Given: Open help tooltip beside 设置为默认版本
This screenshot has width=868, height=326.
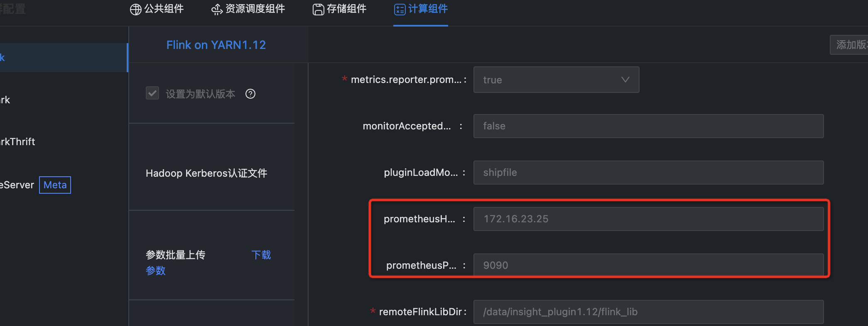Looking at the screenshot, I should [250, 94].
